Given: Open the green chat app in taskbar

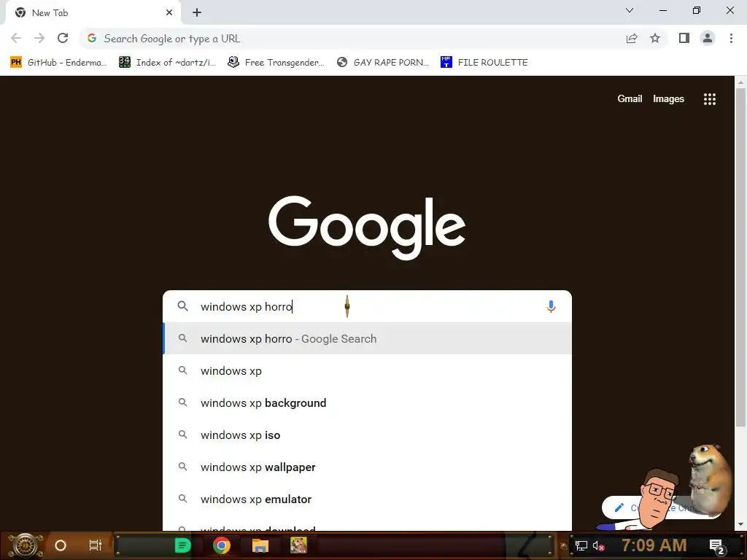Looking at the screenshot, I should [x=182, y=545].
